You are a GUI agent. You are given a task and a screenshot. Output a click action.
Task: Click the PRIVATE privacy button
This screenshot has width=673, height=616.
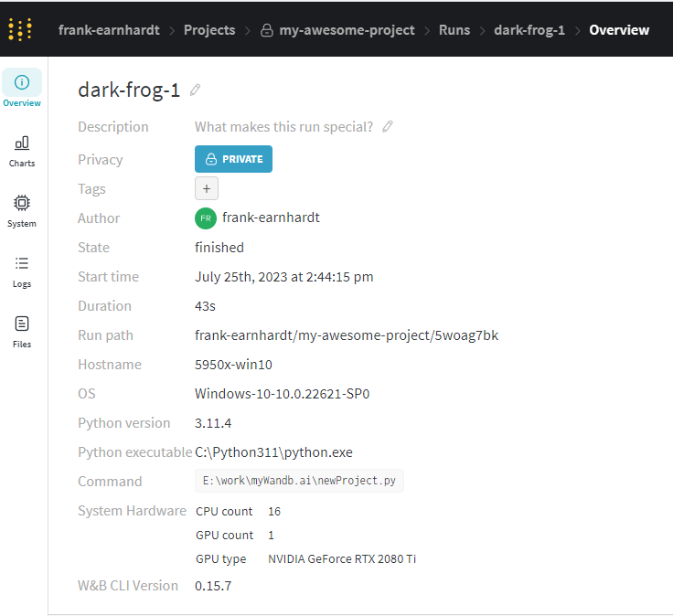tap(233, 159)
